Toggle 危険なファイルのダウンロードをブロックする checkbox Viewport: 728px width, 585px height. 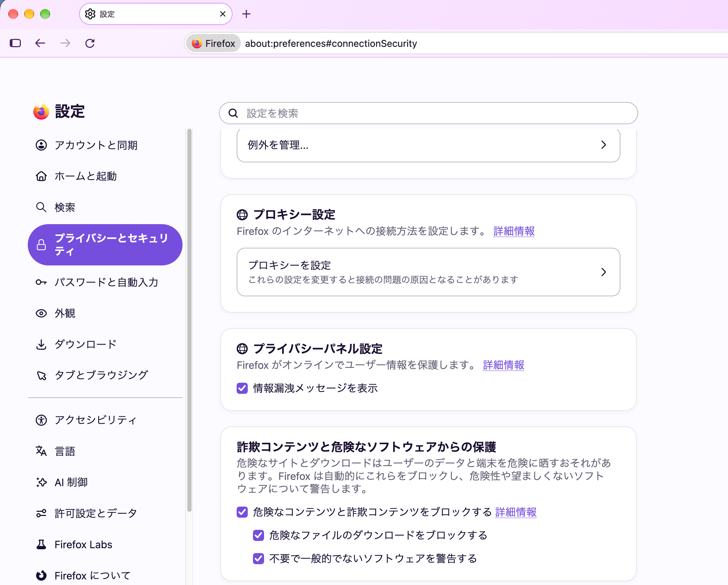(259, 535)
